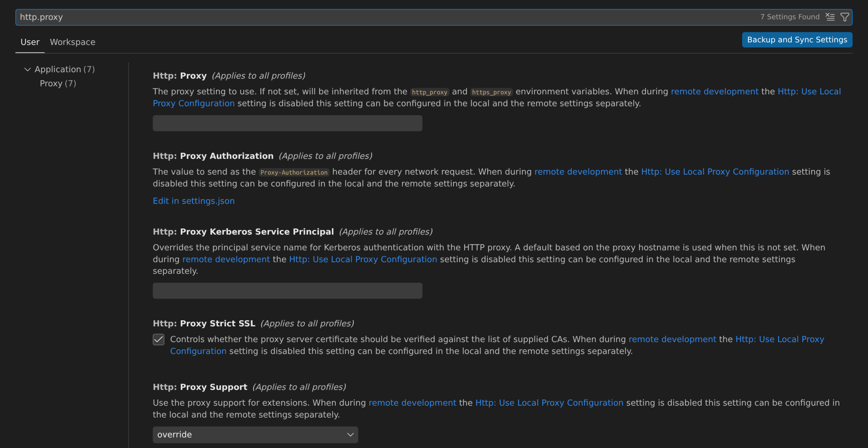Screen dimensions: 868x448
Task: Follow Use Local Proxy Configuration link in Kerberos description
Action: 363,259
